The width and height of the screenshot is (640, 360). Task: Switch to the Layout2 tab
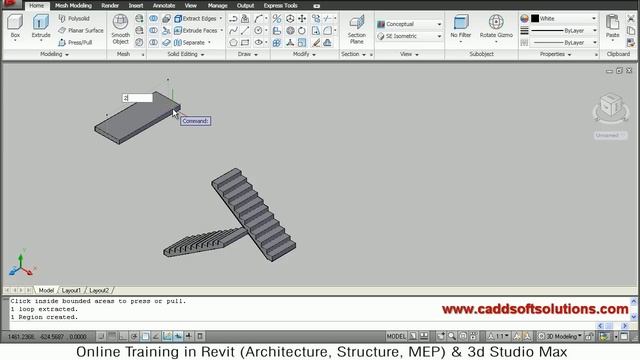(x=99, y=290)
